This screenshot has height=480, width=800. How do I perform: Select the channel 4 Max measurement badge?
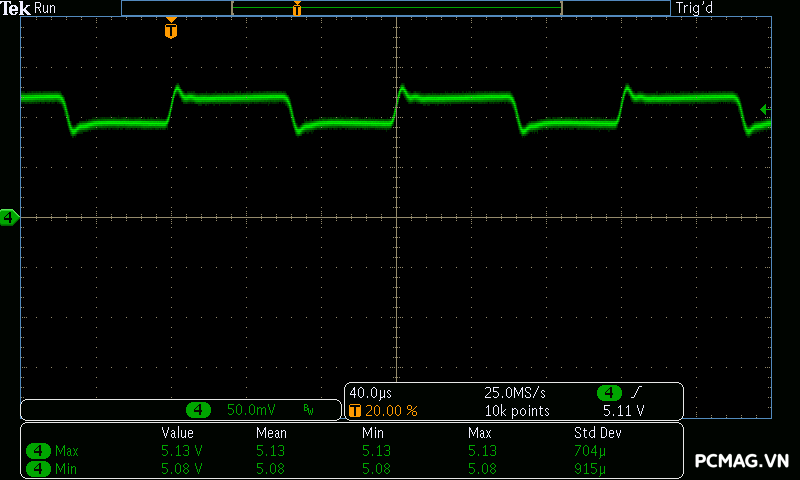click(38, 451)
